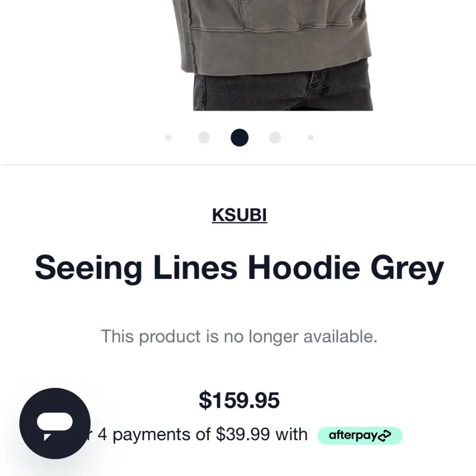This screenshot has height=476, width=476.
Task: Click the 'afterpay' wordmark text
Action: pyautogui.click(x=353, y=436)
